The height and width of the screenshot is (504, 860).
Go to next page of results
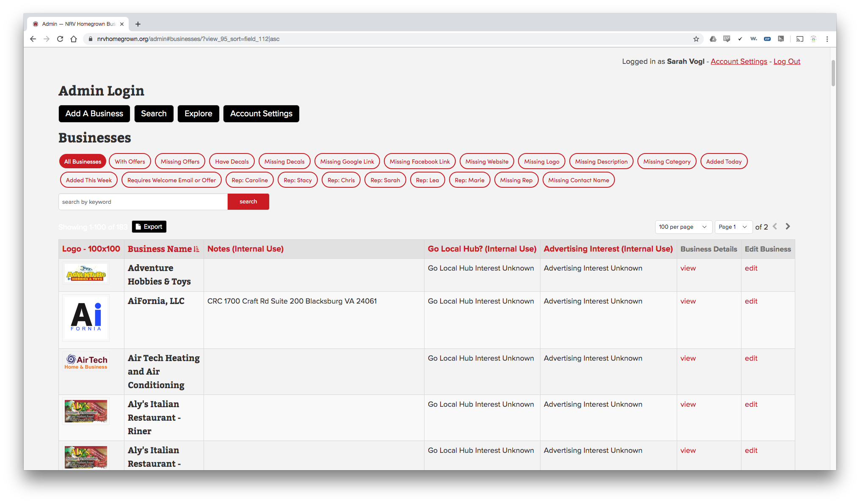[788, 227]
